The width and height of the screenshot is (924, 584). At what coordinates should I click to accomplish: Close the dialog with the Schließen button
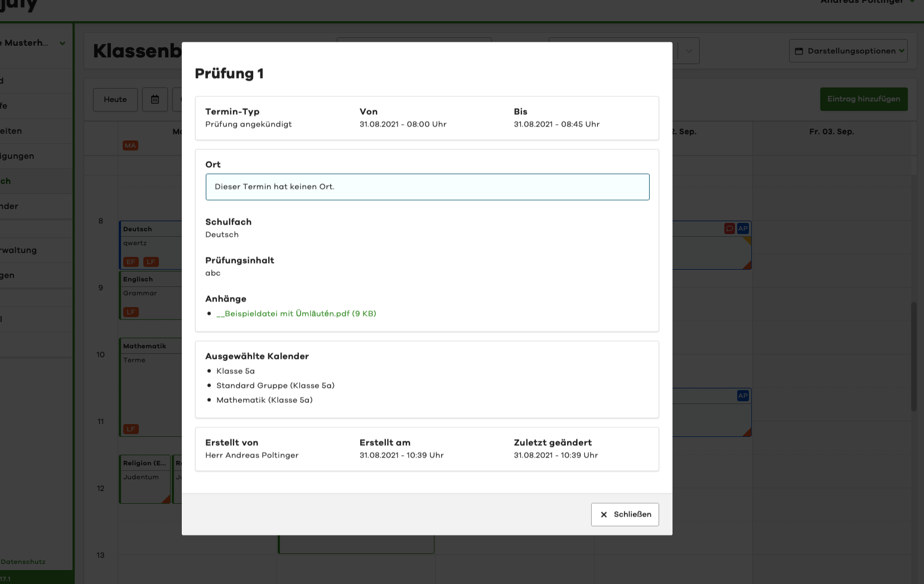pyautogui.click(x=625, y=514)
